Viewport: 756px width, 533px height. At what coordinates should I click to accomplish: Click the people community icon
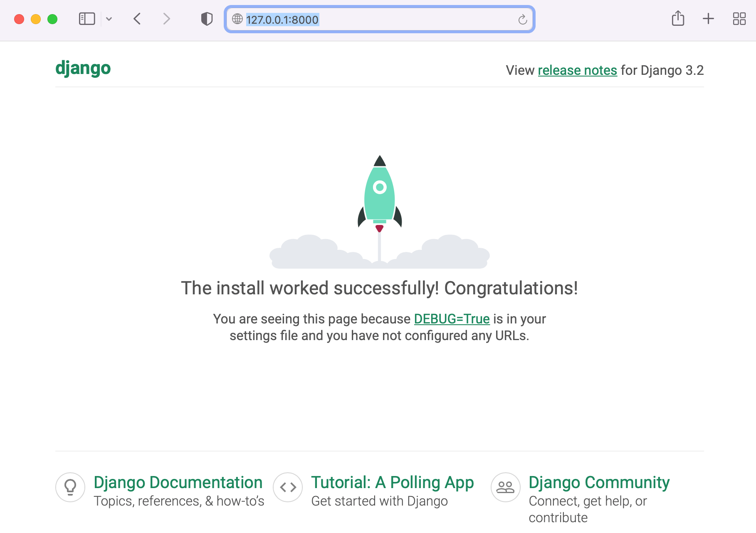506,487
